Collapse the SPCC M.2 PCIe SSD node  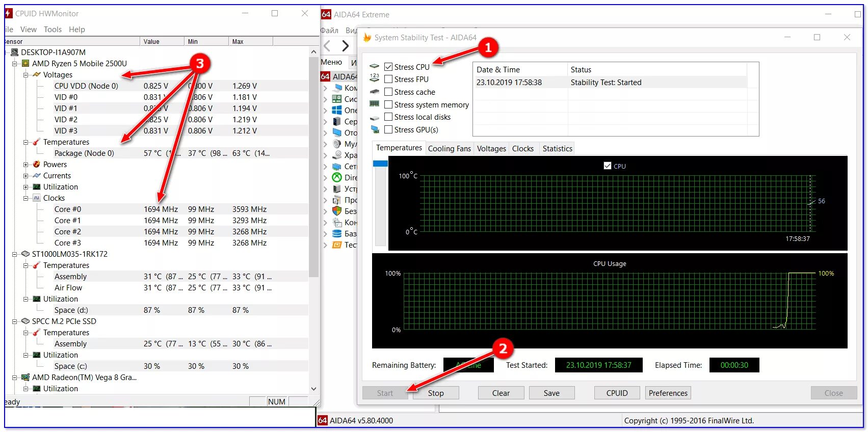14,321
